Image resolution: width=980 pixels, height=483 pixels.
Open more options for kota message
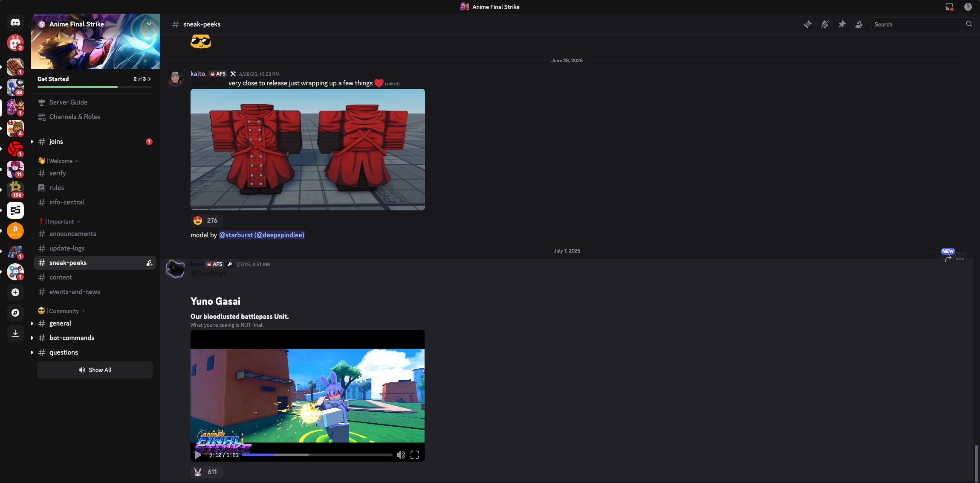960,259
